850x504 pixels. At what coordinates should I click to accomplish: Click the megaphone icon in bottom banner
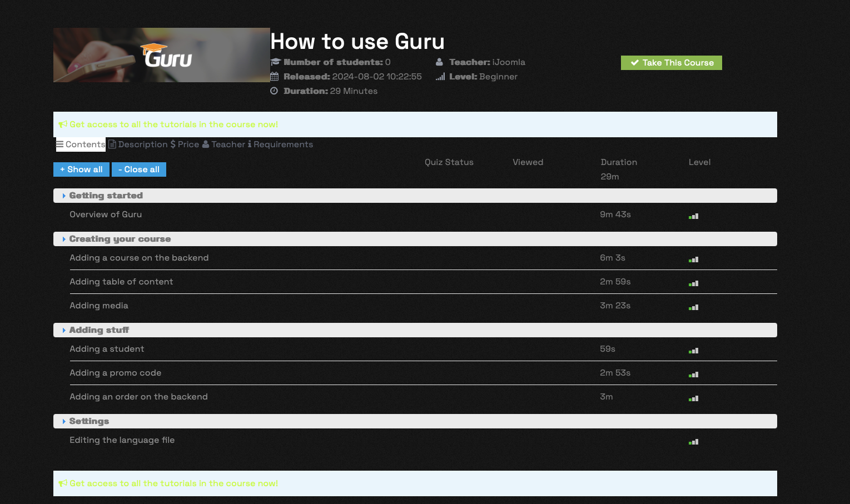[x=63, y=483]
